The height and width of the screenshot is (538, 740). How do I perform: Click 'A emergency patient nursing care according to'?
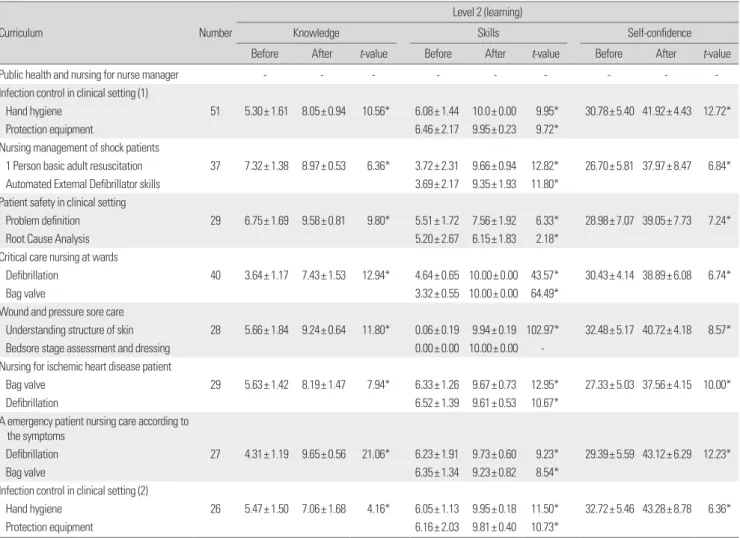pyautogui.click(x=94, y=421)
